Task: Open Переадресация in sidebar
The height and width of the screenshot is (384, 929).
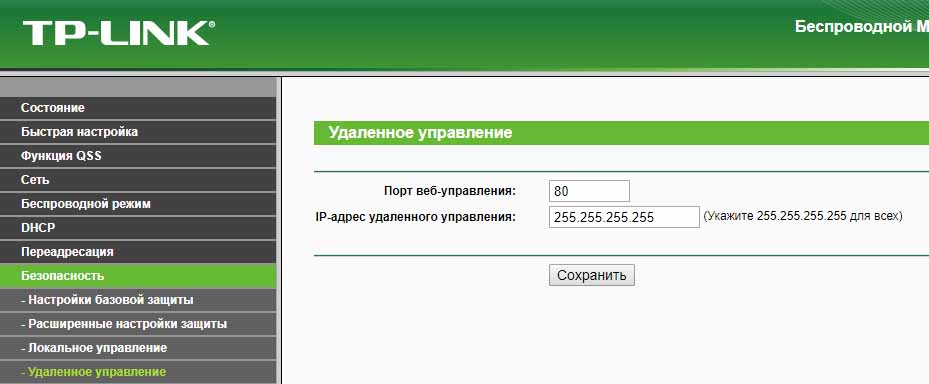Action: pyautogui.click(x=138, y=252)
